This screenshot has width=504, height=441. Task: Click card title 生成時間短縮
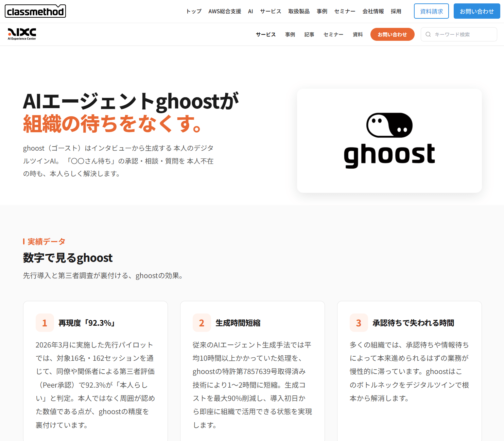pos(238,323)
